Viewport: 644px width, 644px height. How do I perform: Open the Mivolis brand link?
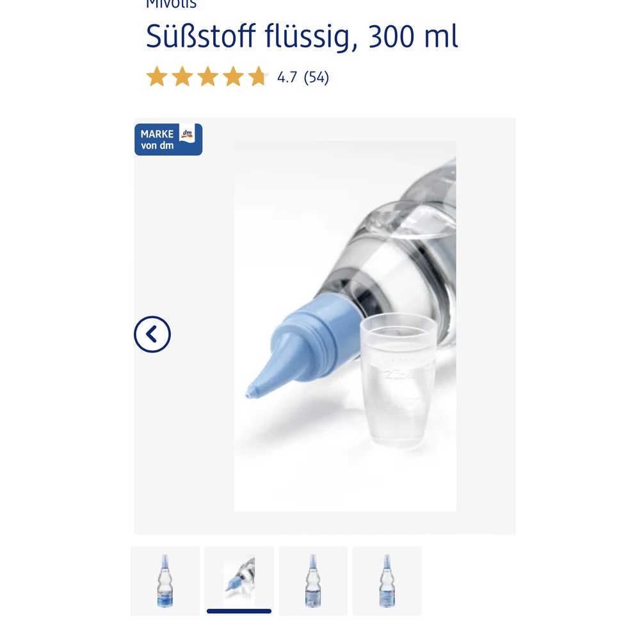click(172, 4)
